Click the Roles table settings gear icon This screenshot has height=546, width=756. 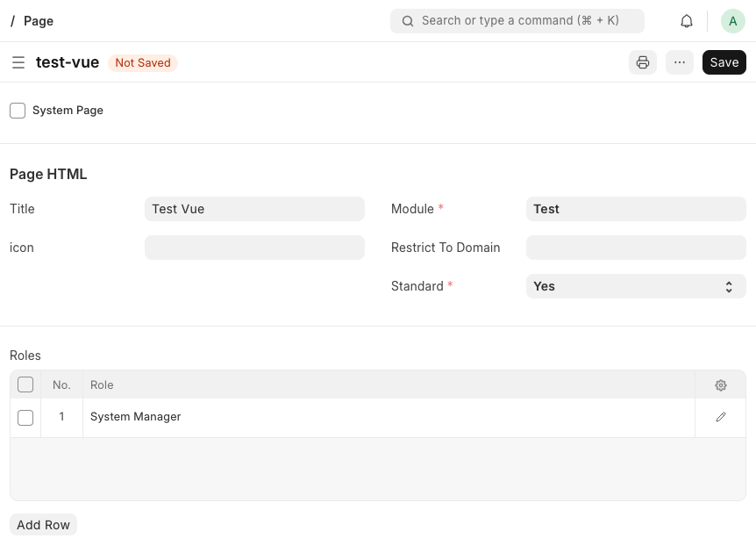coord(720,385)
